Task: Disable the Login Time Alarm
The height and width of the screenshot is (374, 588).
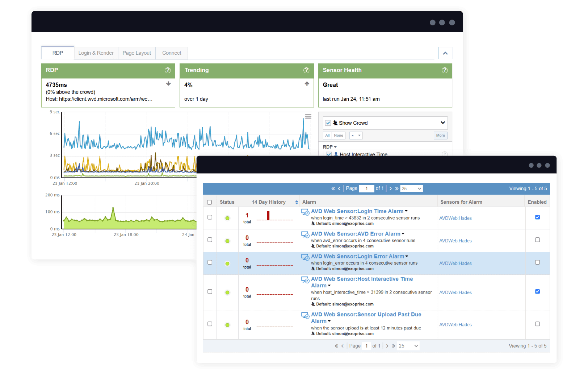Action: tap(537, 217)
